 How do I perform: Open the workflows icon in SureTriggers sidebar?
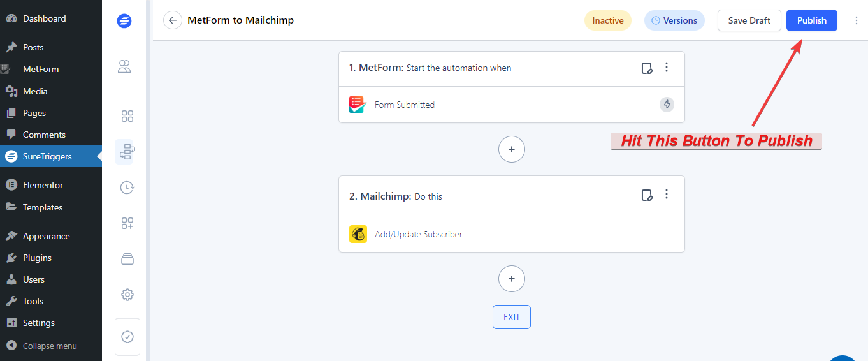coord(127,152)
